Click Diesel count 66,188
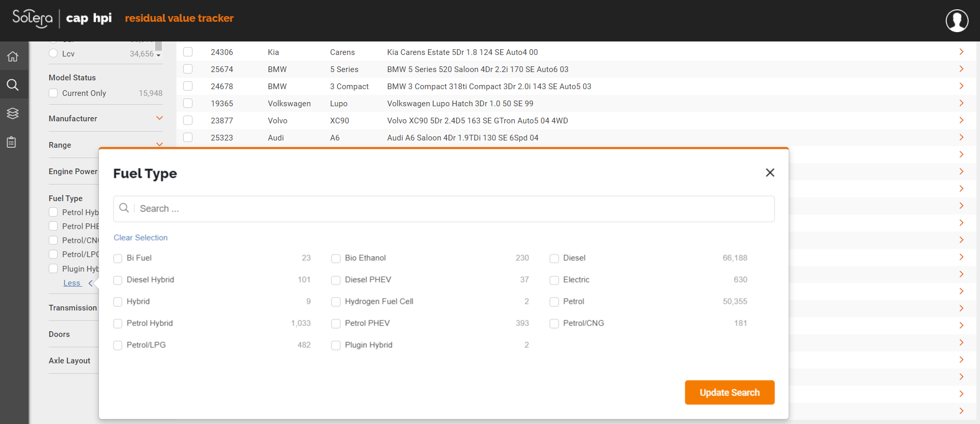Image resolution: width=980 pixels, height=424 pixels. 735,258
